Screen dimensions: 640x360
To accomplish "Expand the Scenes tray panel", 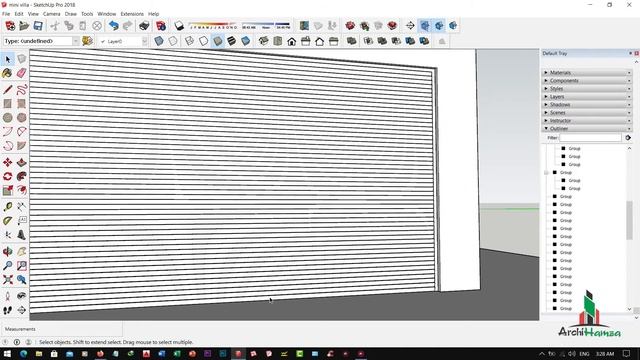I will click(587, 113).
